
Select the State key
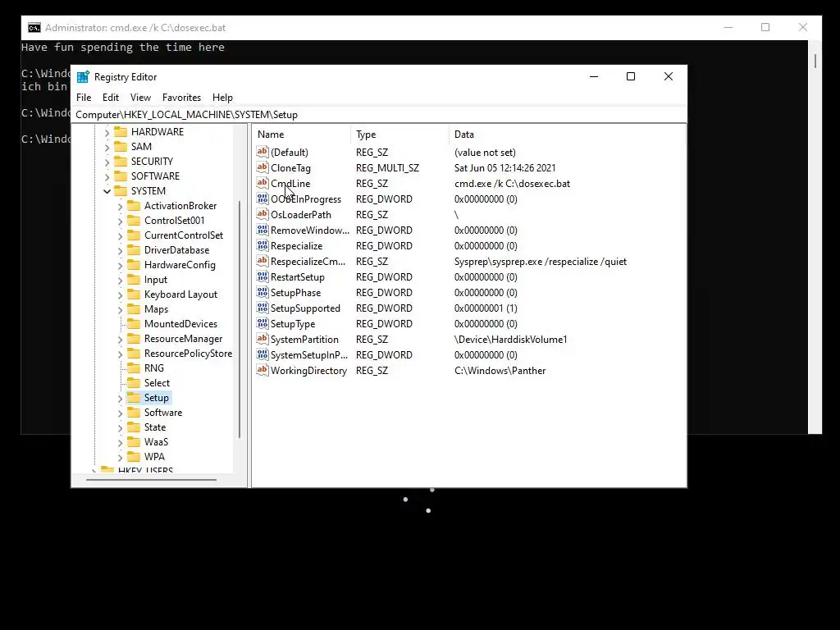(x=155, y=427)
